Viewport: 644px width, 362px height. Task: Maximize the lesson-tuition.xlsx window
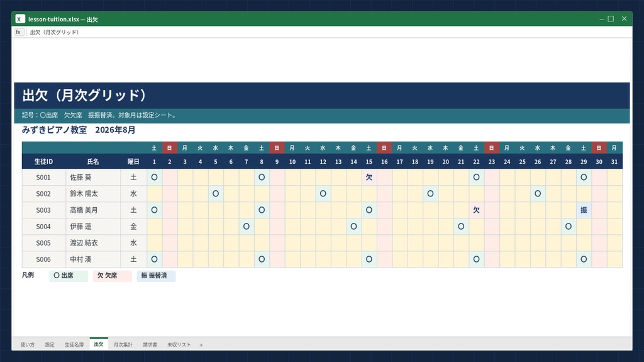[x=611, y=19]
